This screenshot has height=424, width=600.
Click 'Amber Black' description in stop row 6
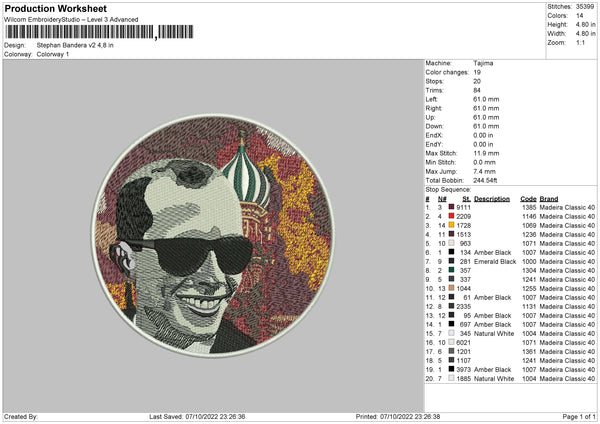point(492,252)
